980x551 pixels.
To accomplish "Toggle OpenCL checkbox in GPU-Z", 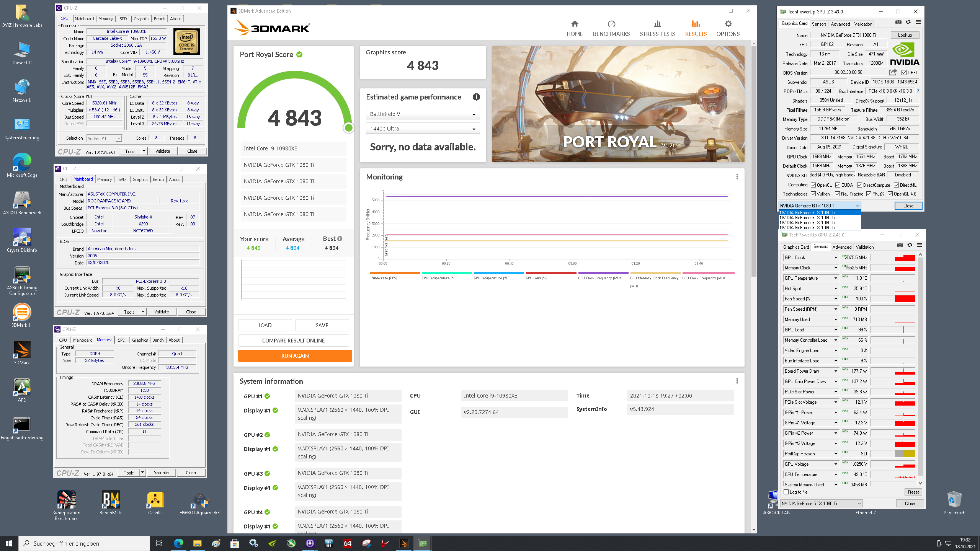I will point(813,185).
